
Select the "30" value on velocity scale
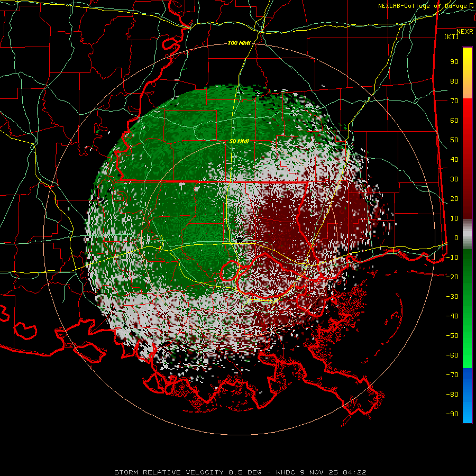tap(454, 179)
